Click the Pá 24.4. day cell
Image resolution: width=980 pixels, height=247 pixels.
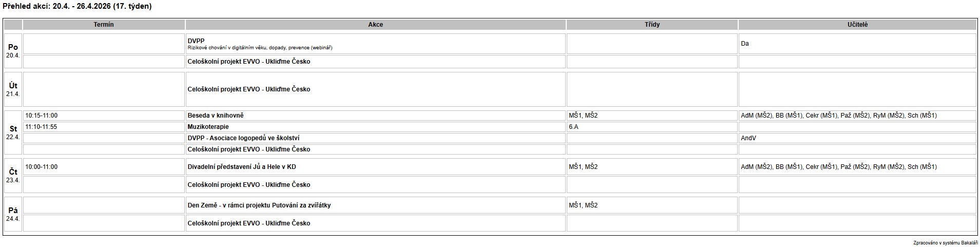[13, 214]
